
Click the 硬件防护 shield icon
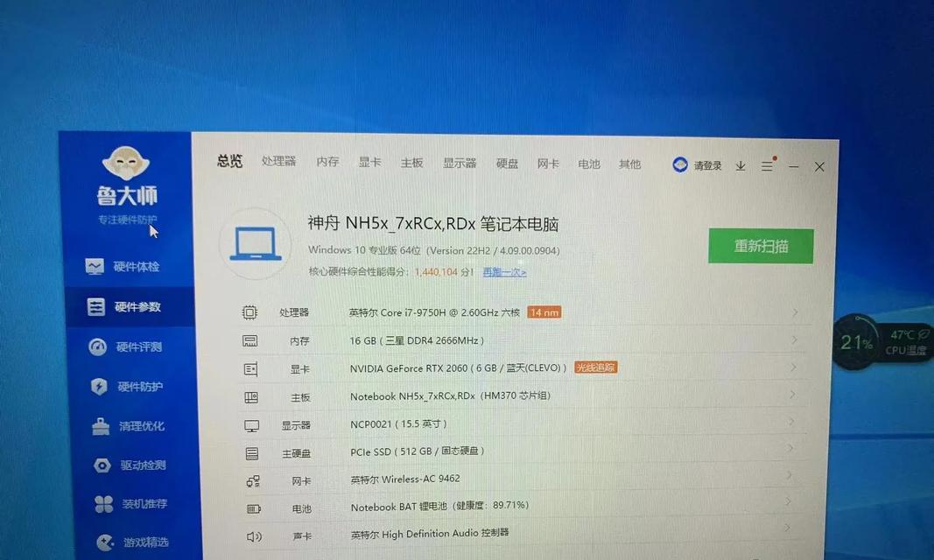(x=99, y=387)
